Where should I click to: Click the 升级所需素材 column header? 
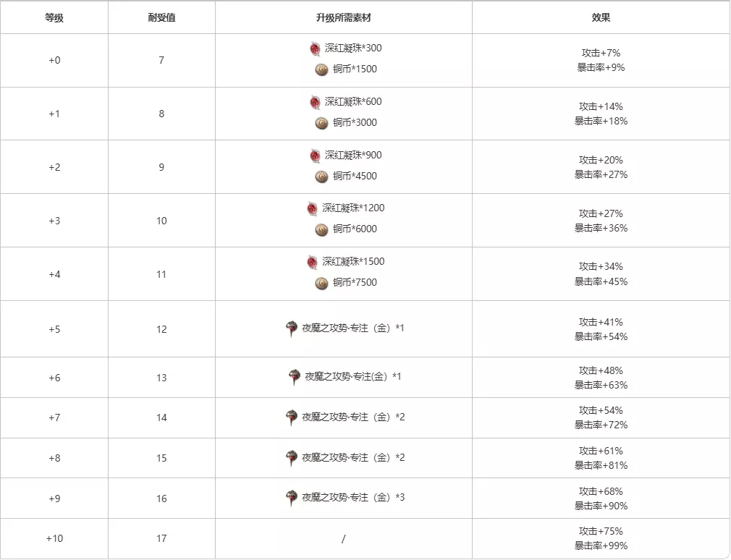pos(344,18)
